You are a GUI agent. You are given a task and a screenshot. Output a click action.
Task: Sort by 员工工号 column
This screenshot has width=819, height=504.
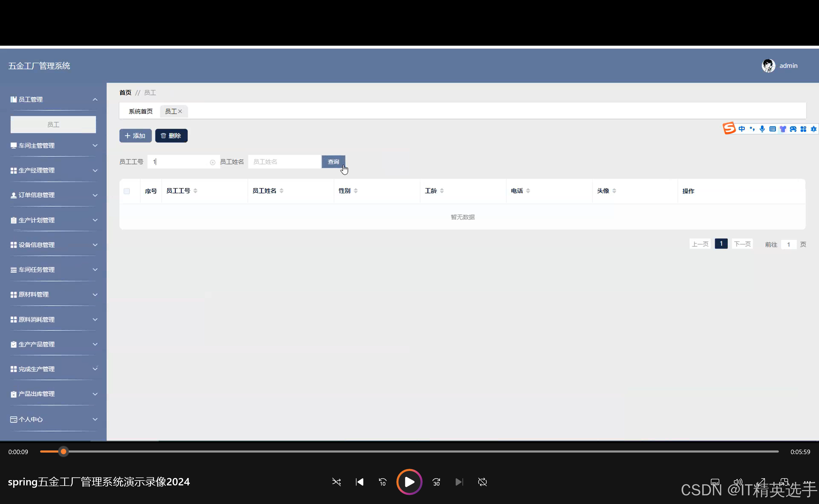coord(195,191)
